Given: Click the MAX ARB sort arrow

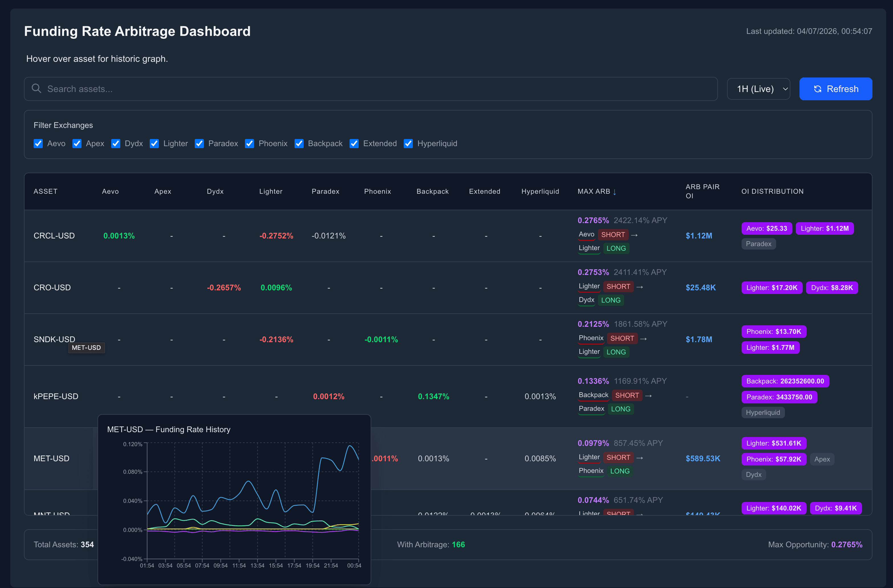Looking at the screenshot, I should point(615,192).
